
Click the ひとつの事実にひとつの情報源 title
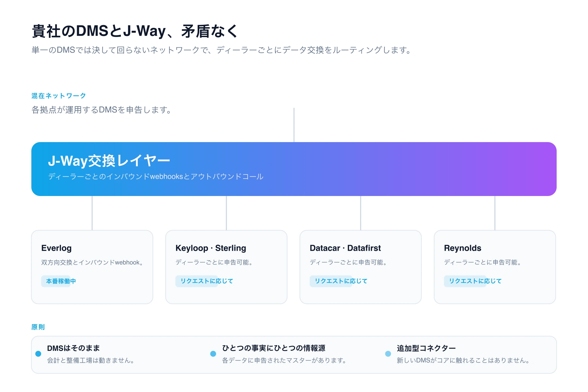pyautogui.click(x=274, y=348)
